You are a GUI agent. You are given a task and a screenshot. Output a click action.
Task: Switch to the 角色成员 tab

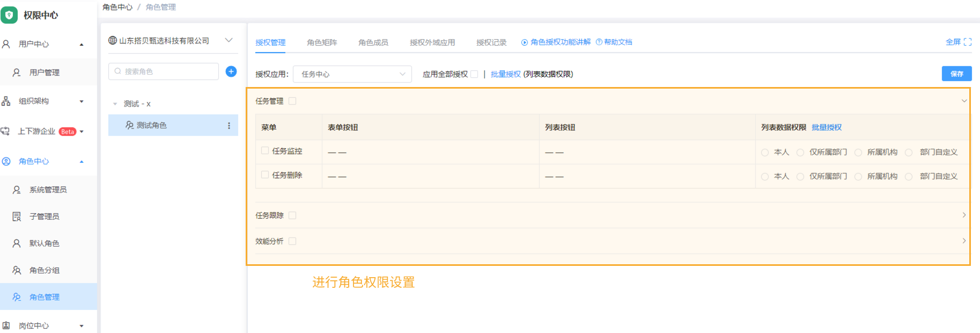click(x=373, y=42)
